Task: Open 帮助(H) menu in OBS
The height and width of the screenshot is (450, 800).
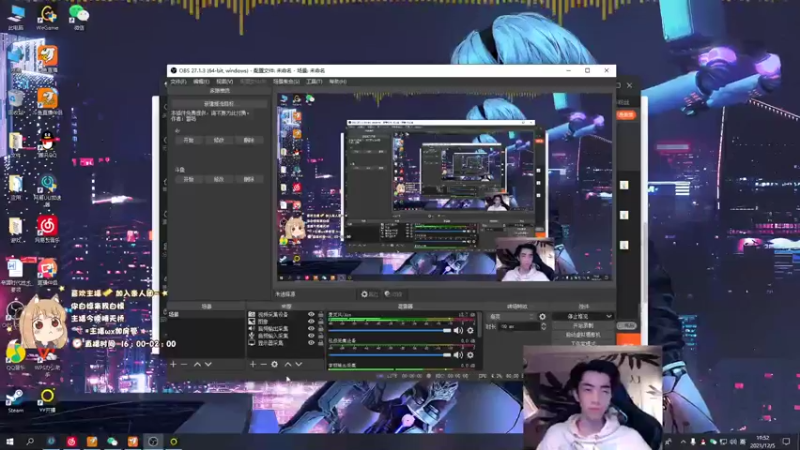Action: (x=338, y=82)
